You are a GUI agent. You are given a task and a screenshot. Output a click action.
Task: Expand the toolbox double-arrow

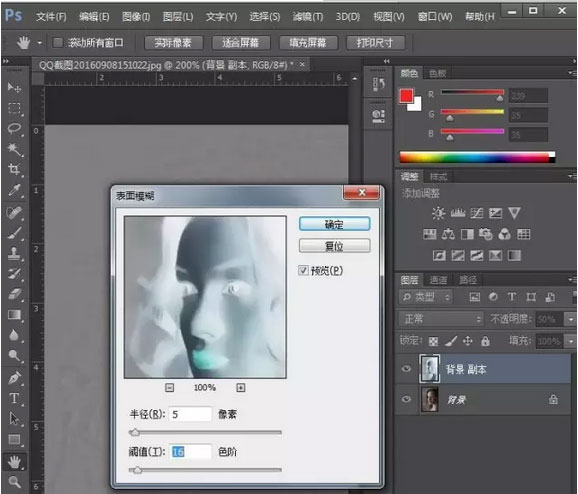(6, 61)
